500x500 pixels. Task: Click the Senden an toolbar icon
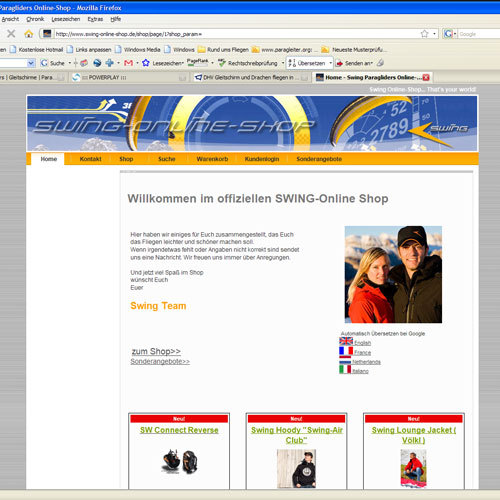tap(339, 63)
